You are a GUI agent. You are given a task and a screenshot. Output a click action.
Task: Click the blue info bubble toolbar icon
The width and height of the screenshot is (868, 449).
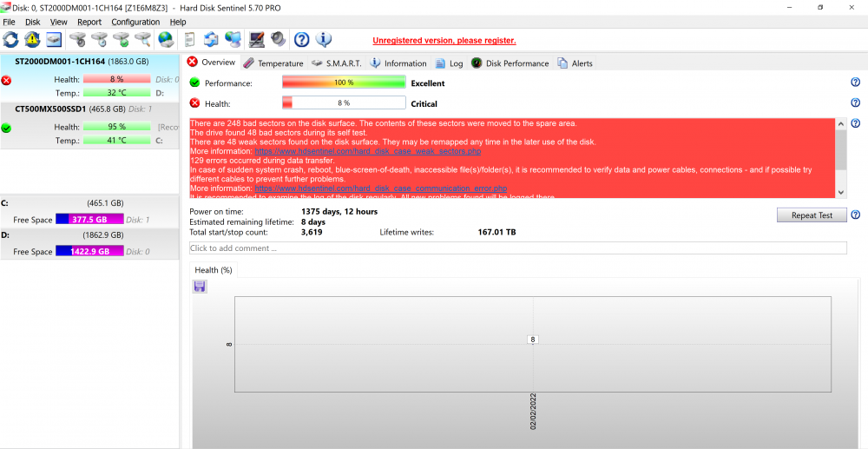323,40
